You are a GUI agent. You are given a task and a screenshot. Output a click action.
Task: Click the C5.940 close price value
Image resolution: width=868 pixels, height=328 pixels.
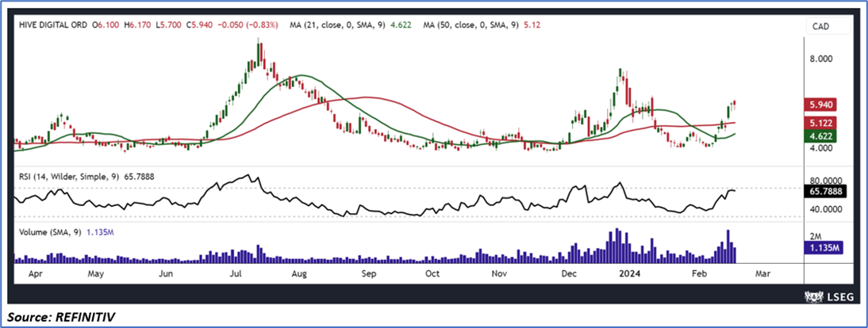point(201,25)
